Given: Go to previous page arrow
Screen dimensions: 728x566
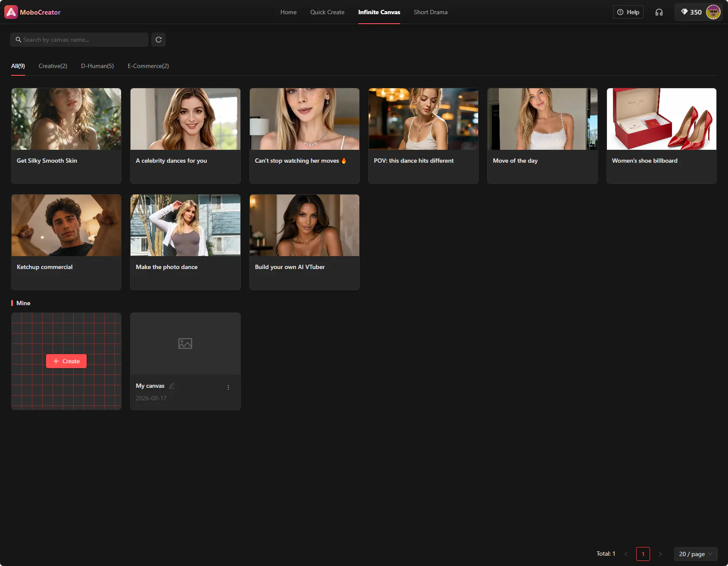Looking at the screenshot, I should pos(626,554).
